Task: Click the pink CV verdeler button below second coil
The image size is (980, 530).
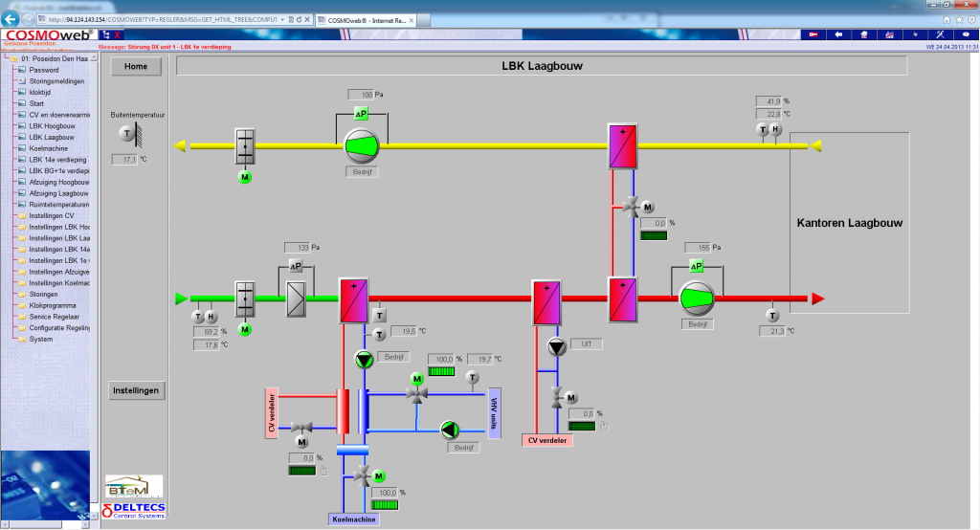Action: point(546,441)
